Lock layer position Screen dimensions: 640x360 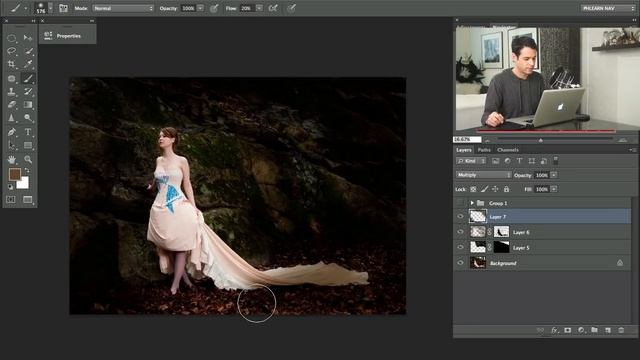495,189
